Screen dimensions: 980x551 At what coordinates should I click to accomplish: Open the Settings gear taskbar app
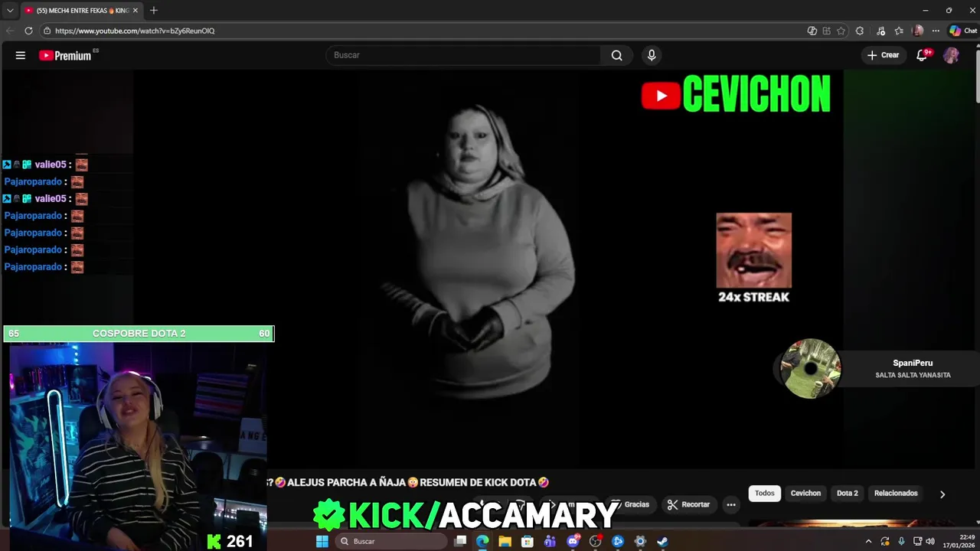pos(640,541)
